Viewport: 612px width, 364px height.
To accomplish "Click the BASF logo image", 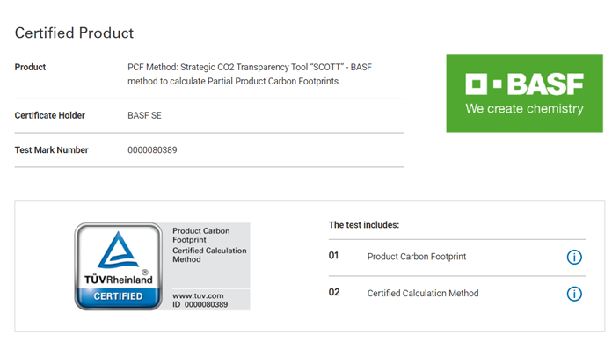I will point(525,93).
